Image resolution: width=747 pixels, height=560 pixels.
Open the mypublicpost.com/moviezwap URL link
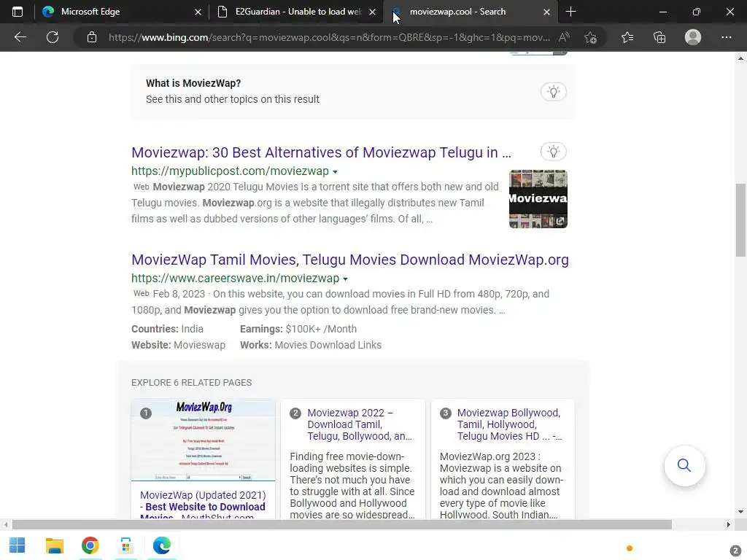click(230, 171)
